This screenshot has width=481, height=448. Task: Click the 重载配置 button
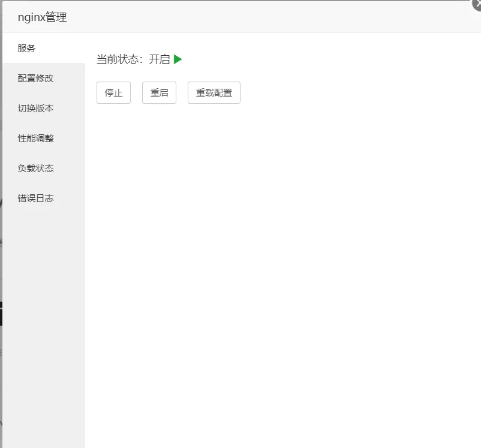pyautogui.click(x=214, y=93)
